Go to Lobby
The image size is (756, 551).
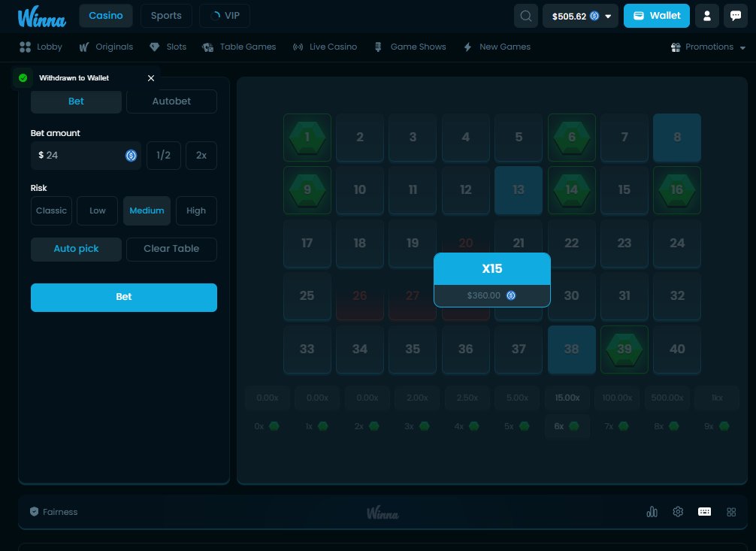pyautogui.click(x=41, y=47)
